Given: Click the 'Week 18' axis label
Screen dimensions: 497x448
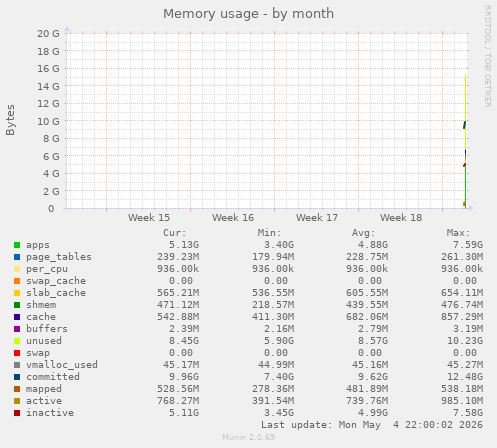Looking at the screenshot, I should (x=401, y=218).
